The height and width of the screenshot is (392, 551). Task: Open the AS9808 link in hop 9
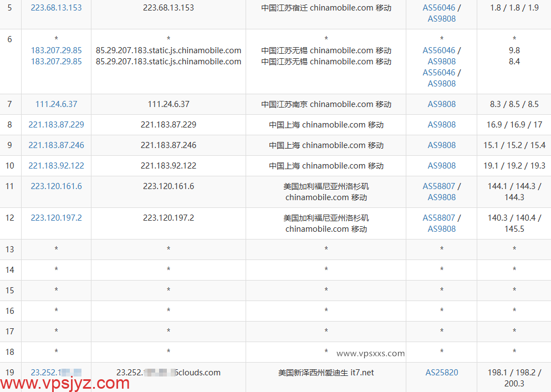tap(442, 145)
